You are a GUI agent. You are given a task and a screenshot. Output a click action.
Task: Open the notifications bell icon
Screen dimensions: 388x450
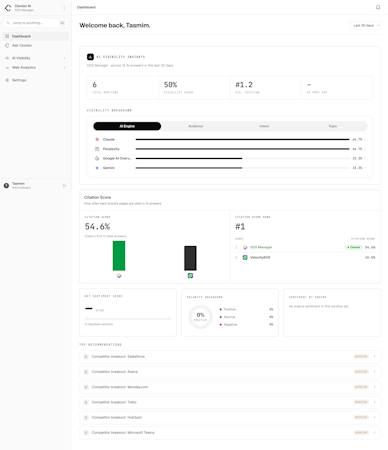[378, 7]
